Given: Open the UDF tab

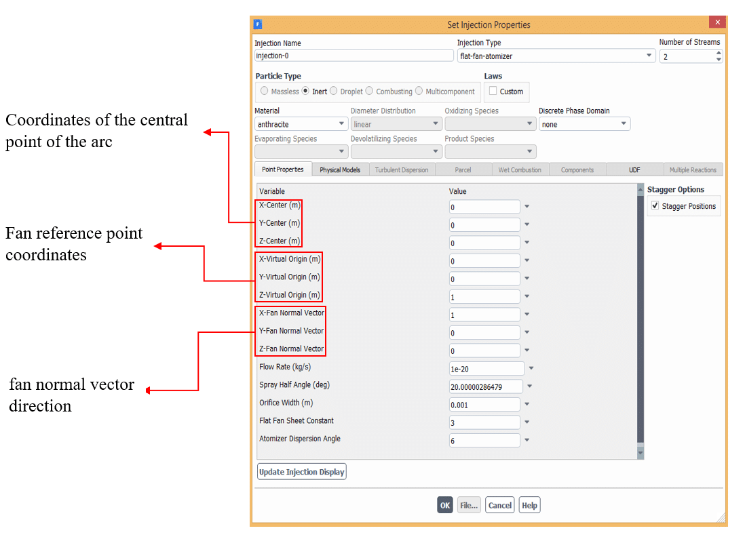Looking at the screenshot, I should 634,170.
